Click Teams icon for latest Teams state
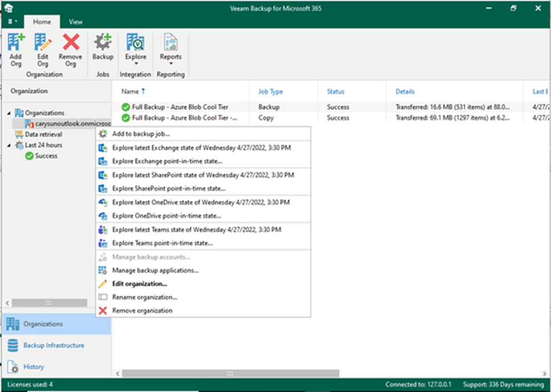Screen dimensions: 551x392 (103, 230)
